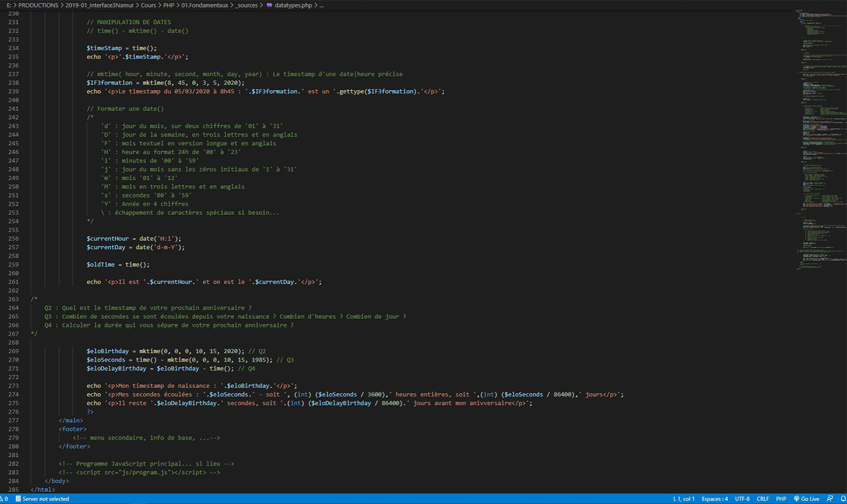Screen dimensions: 847x504
Task: Click the '$oldTime = time();' line
Action: 118,265
